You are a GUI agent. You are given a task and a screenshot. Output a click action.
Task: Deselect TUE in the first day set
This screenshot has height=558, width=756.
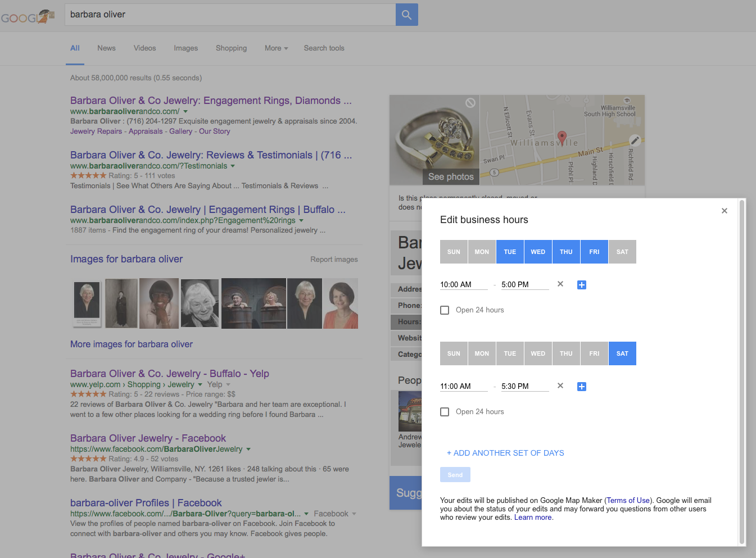[x=510, y=252]
